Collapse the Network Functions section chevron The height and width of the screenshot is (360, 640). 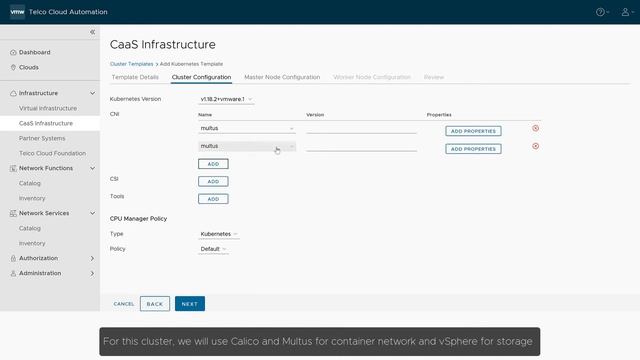[93, 168]
